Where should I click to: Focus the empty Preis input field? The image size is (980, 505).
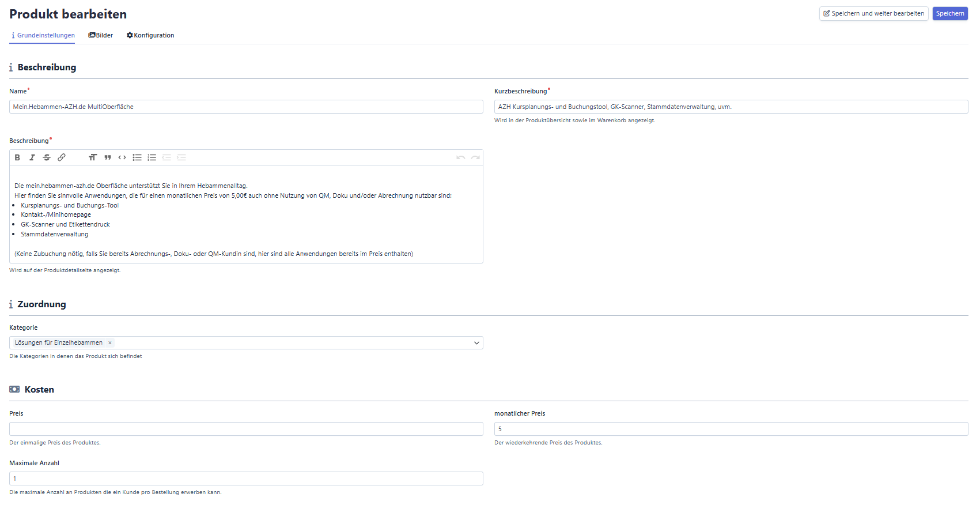pos(246,429)
